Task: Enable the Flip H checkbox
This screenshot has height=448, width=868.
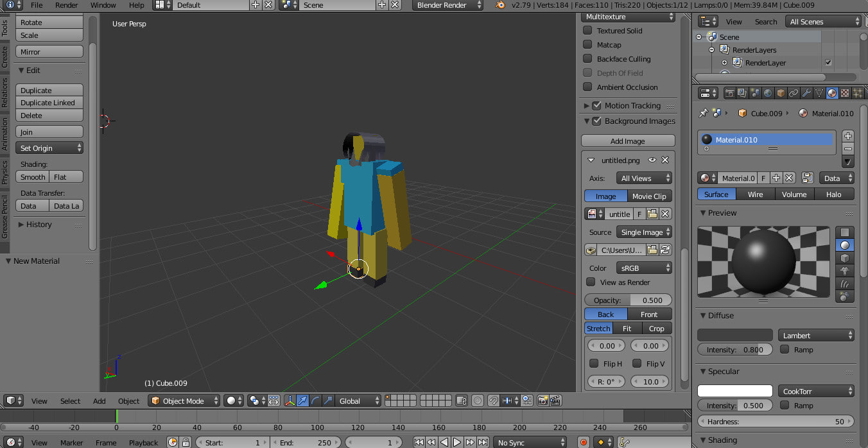Action: pos(594,363)
